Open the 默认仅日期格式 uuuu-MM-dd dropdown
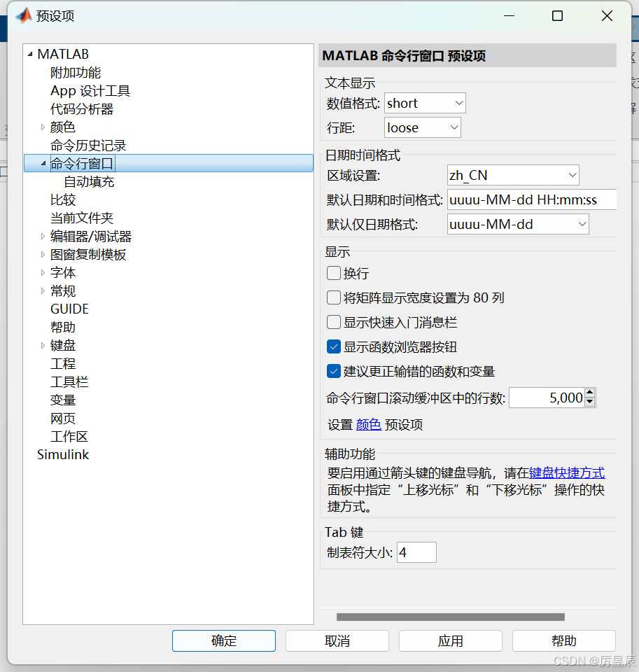This screenshot has width=639, height=672. pyautogui.click(x=518, y=224)
